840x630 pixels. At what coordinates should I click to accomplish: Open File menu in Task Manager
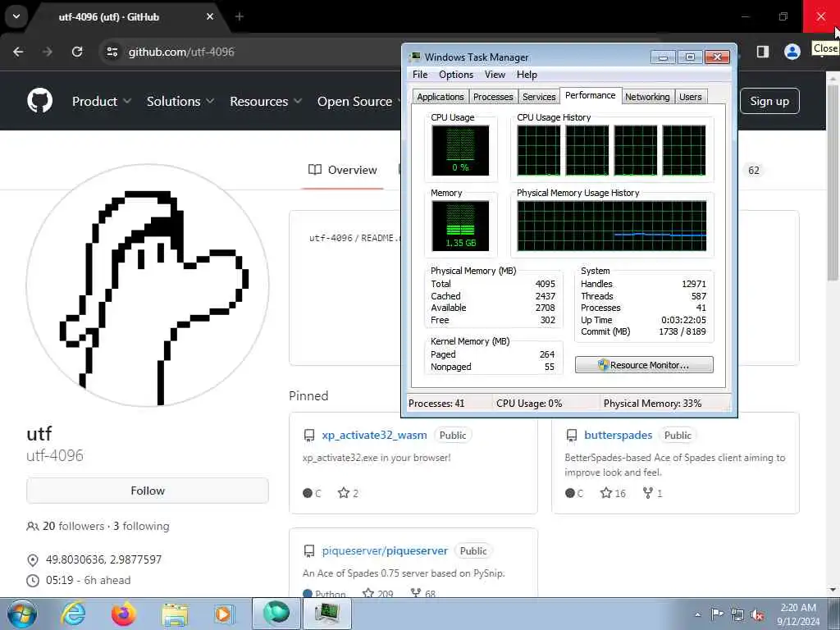pos(420,75)
